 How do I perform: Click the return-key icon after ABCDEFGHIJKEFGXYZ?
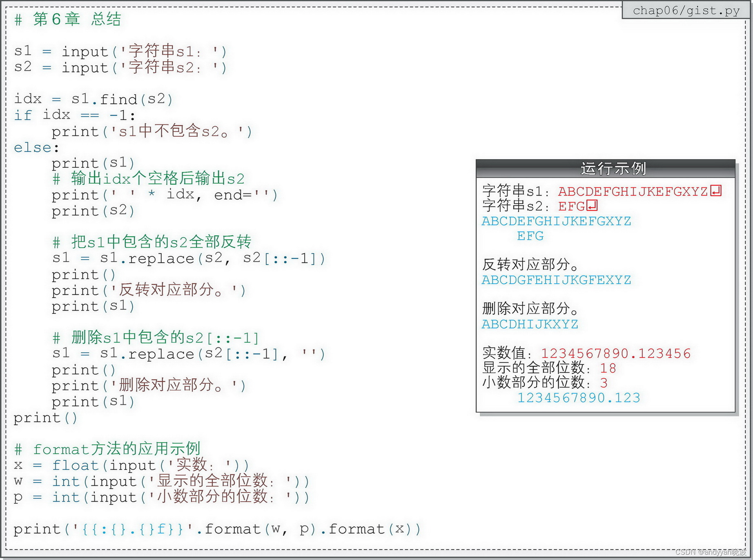(716, 191)
